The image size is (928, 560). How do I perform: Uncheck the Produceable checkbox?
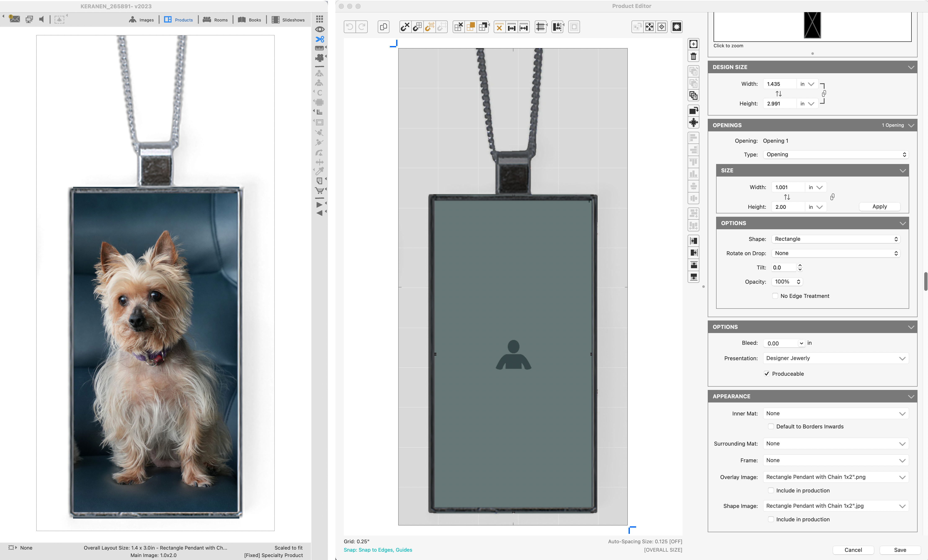click(767, 374)
